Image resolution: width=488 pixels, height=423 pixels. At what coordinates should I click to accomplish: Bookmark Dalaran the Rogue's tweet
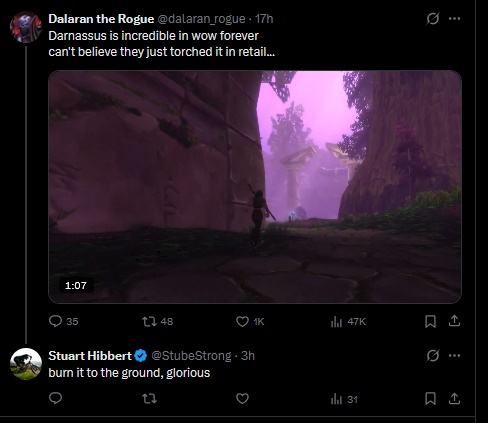click(430, 321)
